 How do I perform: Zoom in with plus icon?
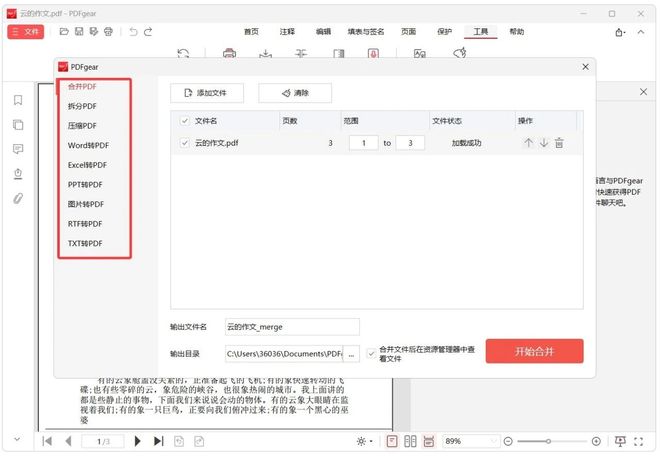(x=596, y=441)
